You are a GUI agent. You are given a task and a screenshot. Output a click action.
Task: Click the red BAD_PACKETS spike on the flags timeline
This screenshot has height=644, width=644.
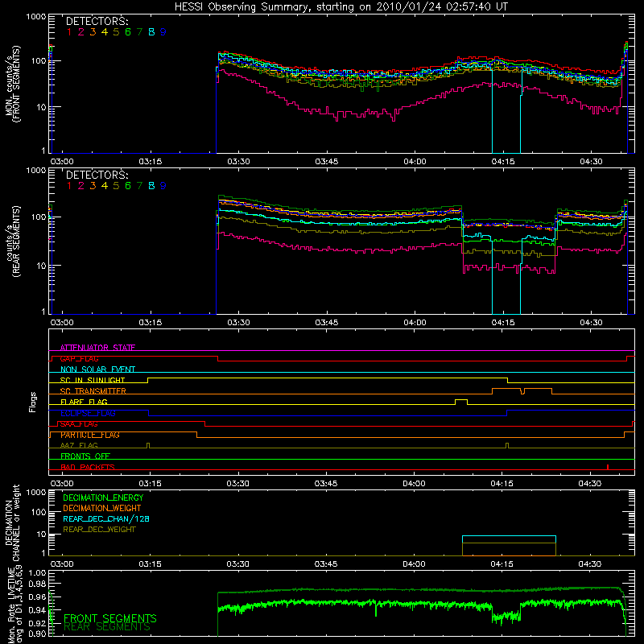pyautogui.click(x=608, y=467)
